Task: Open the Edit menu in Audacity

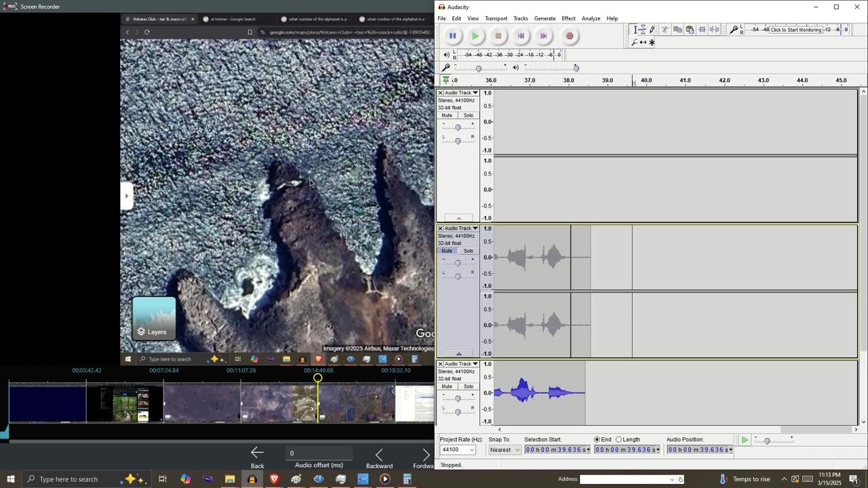Action: [x=456, y=18]
